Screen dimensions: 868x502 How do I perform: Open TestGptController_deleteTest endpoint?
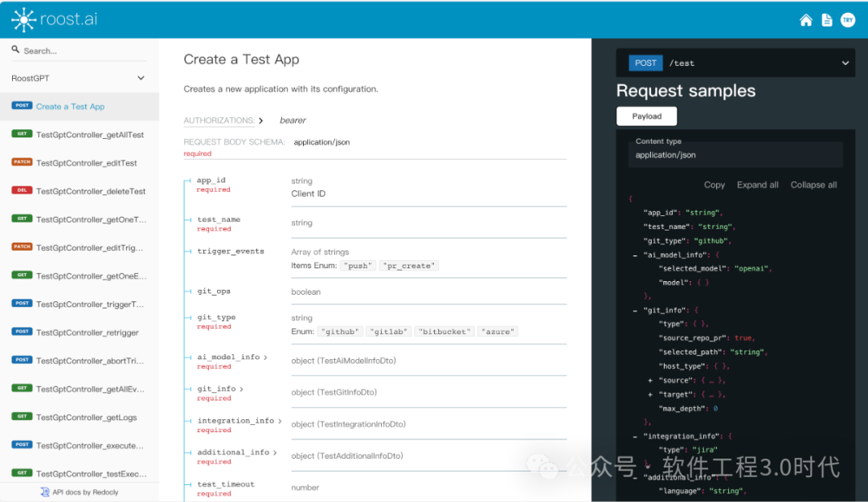tap(79, 191)
